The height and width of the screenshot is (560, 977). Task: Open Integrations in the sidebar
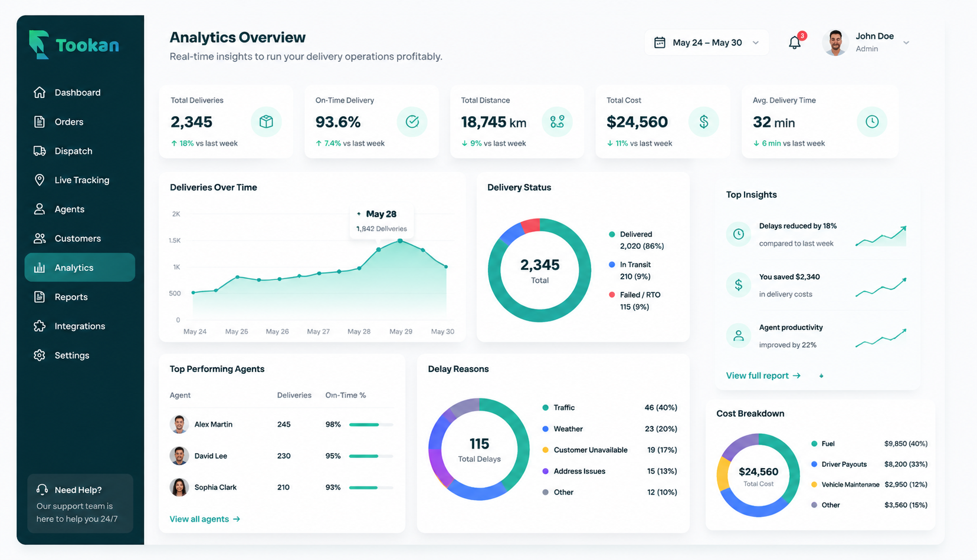coord(80,326)
